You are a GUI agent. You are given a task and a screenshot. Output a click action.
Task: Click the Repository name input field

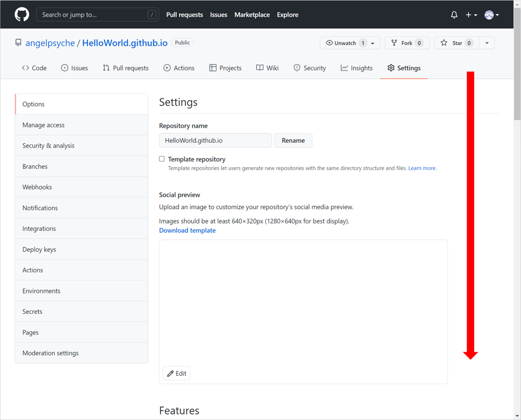pyautogui.click(x=215, y=141)
